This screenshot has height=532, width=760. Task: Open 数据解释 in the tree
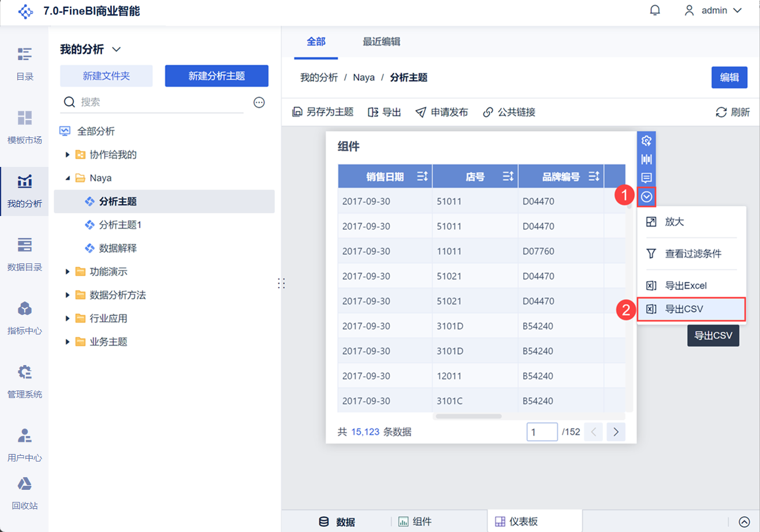118,248
